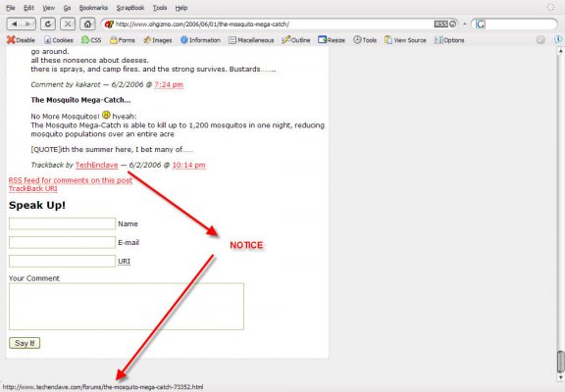Image resolution: width=565 pixels, height=392 pixels.
Task: Open the ScrapBook menu
Action: click(x=130, y=8)
